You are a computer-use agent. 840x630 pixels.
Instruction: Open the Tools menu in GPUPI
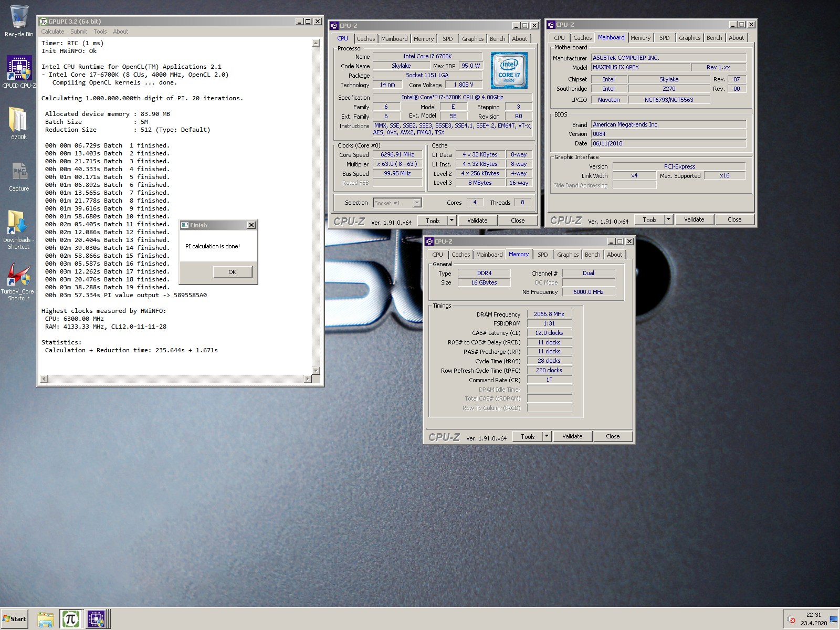tap(100, 31)
